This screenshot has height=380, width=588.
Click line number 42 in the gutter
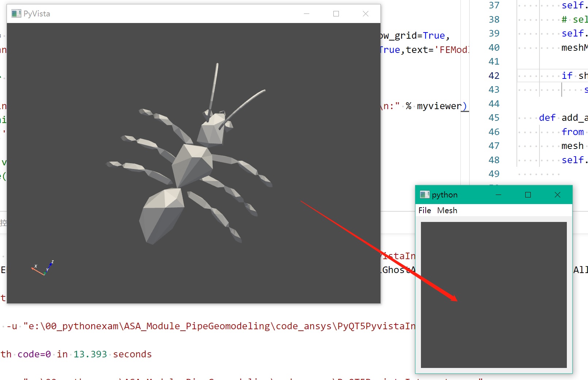494,76
